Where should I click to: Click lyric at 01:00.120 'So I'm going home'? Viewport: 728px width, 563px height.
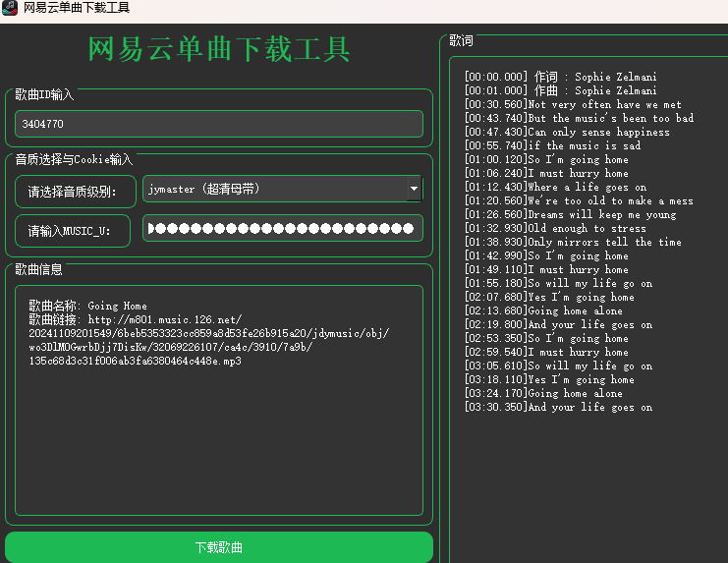coord(546,159)
